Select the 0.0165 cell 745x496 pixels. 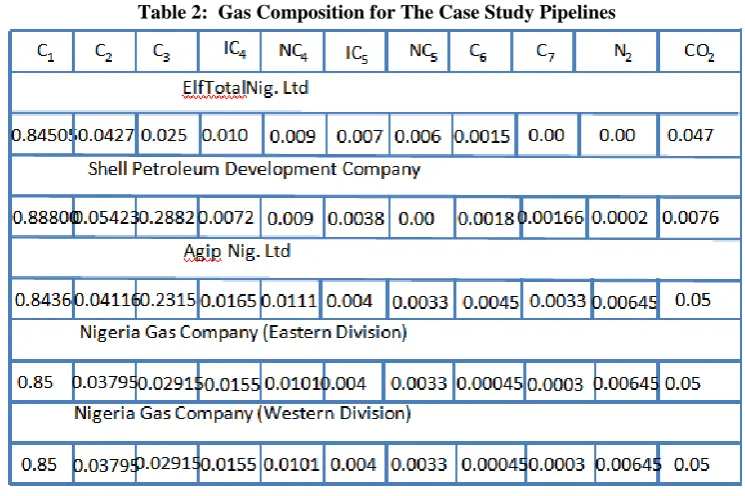[228, 301]
